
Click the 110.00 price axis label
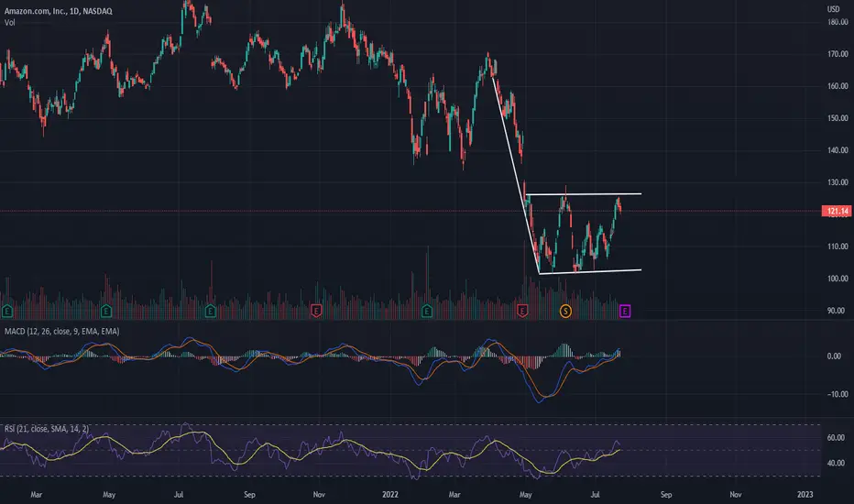pos(838,247)
